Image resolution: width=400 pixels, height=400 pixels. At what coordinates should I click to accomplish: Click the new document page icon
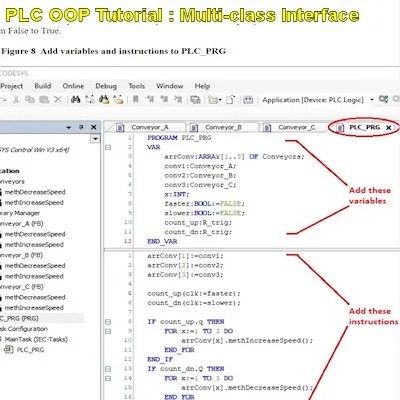[x=230, y=100]
